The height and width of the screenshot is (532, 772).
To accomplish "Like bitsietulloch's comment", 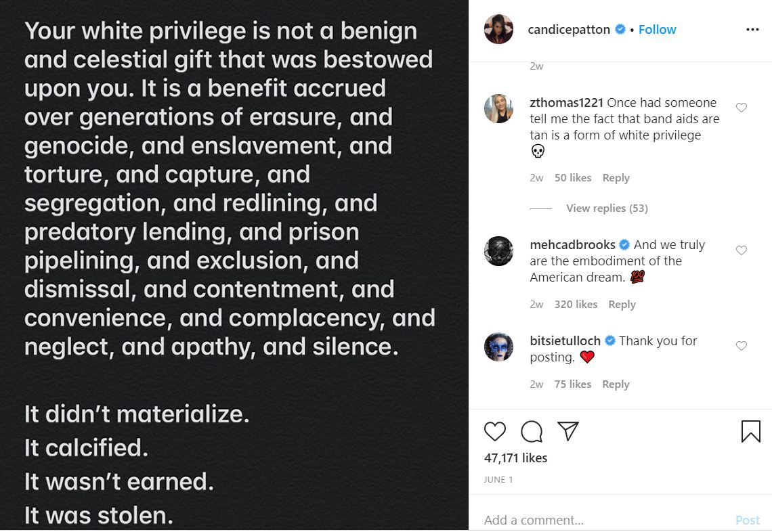I will [x=742, y=346].
